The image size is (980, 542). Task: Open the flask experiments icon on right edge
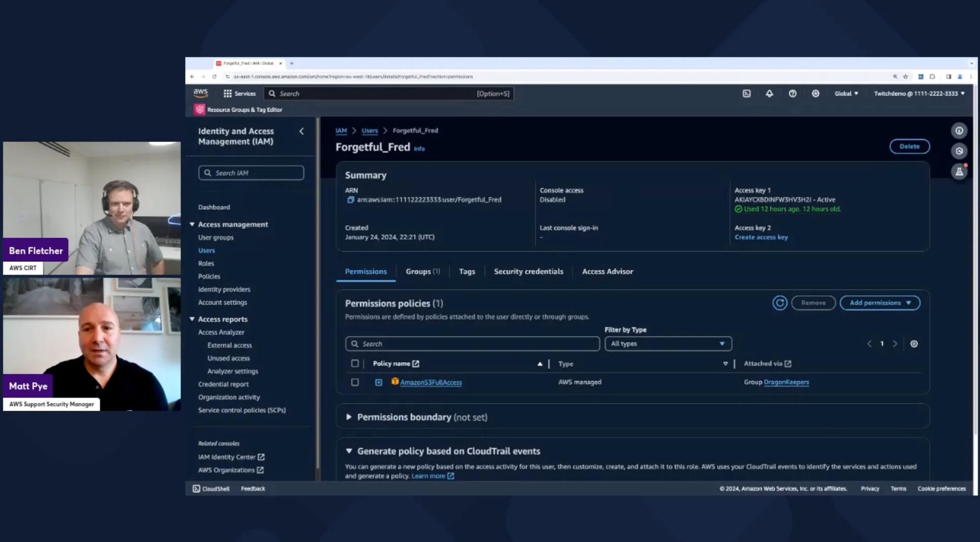point(959,172)
